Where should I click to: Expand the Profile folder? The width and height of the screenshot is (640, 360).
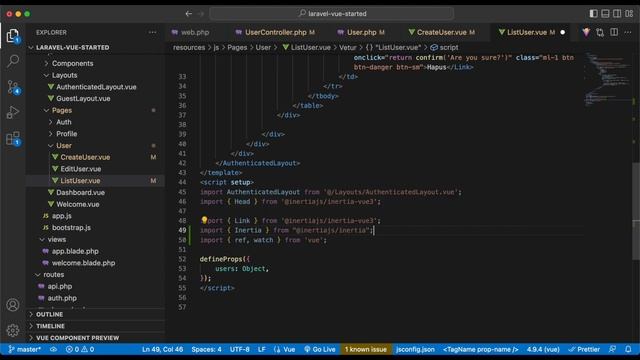[67, 134]
